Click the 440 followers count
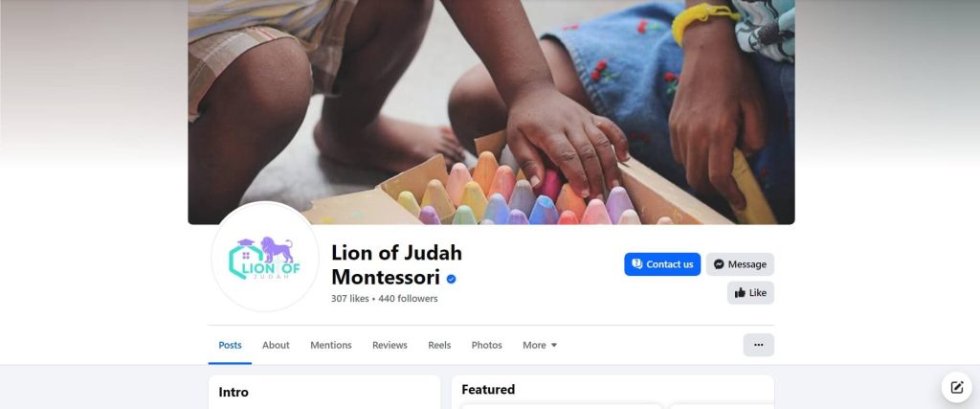The image size is (980, 409). (x=408, y=299)
